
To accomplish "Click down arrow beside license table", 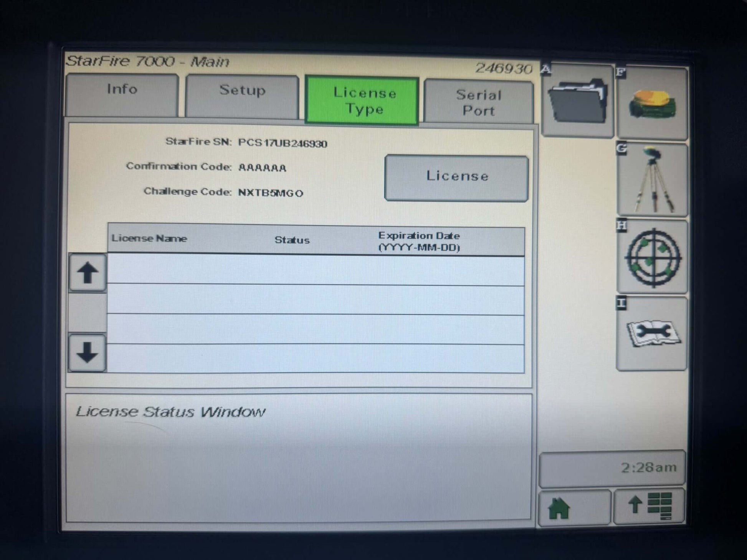I will (88, 353).
